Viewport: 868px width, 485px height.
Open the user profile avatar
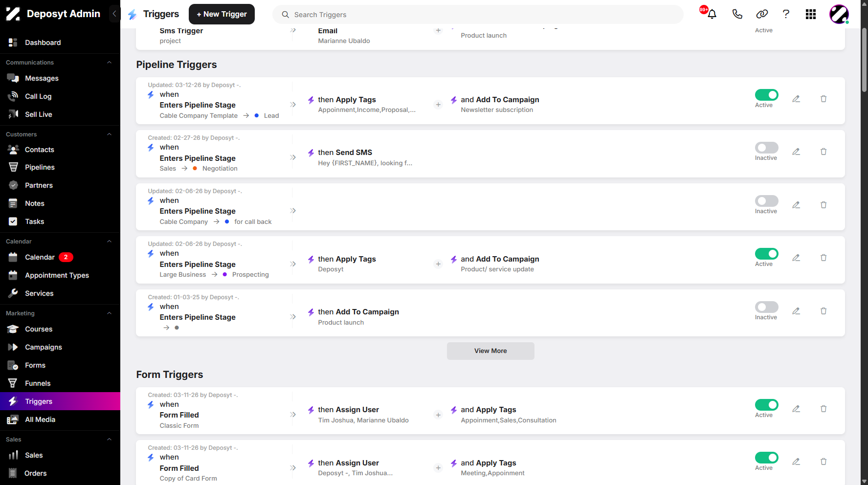point(839,14)
